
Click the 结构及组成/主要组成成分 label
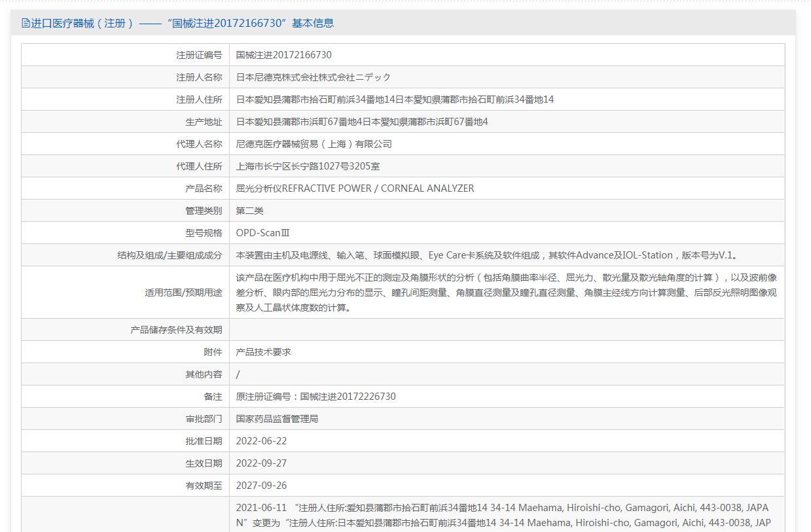point(170,255)
